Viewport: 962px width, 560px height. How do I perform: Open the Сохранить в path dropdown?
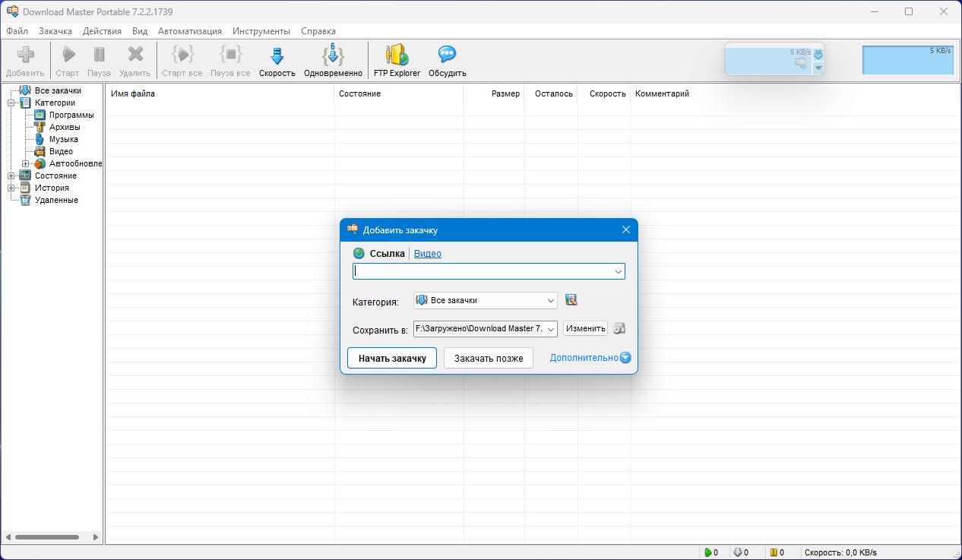(551, 329)
